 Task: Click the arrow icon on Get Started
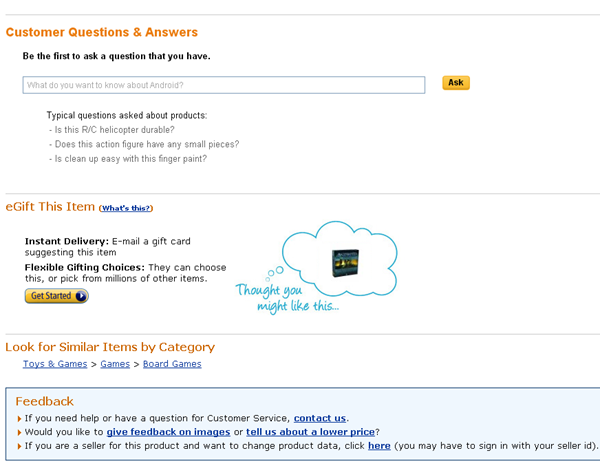tap(81, 296)
